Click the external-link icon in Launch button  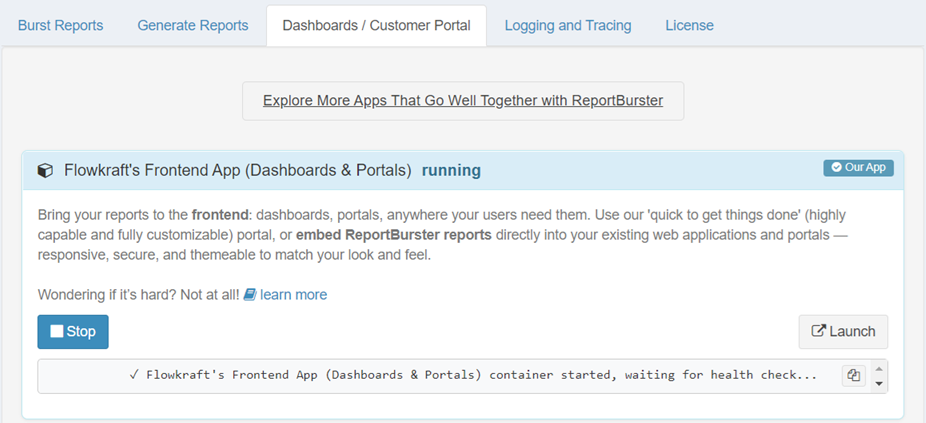pos(820,332)
